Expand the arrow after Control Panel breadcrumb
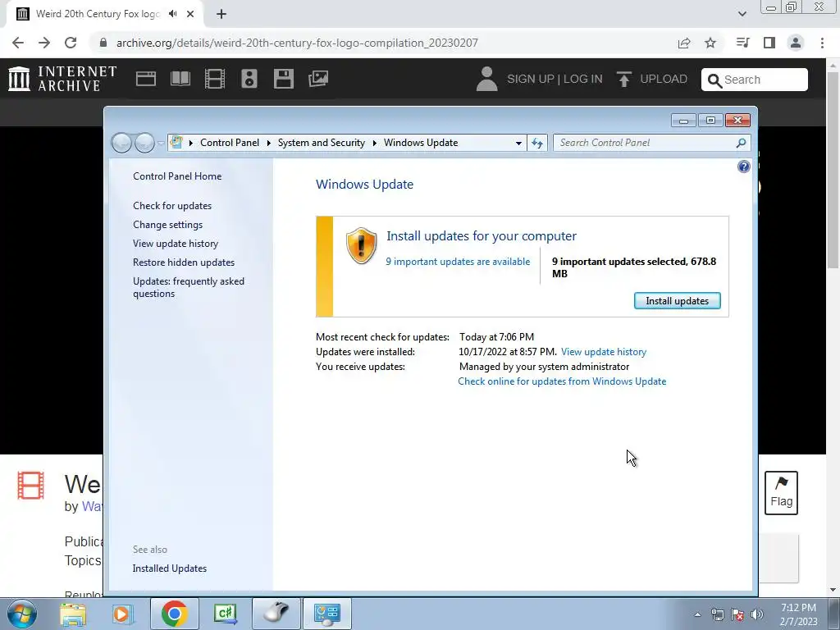Image resolution: width=840 pixels, height=630 pixels. point(269,143)
